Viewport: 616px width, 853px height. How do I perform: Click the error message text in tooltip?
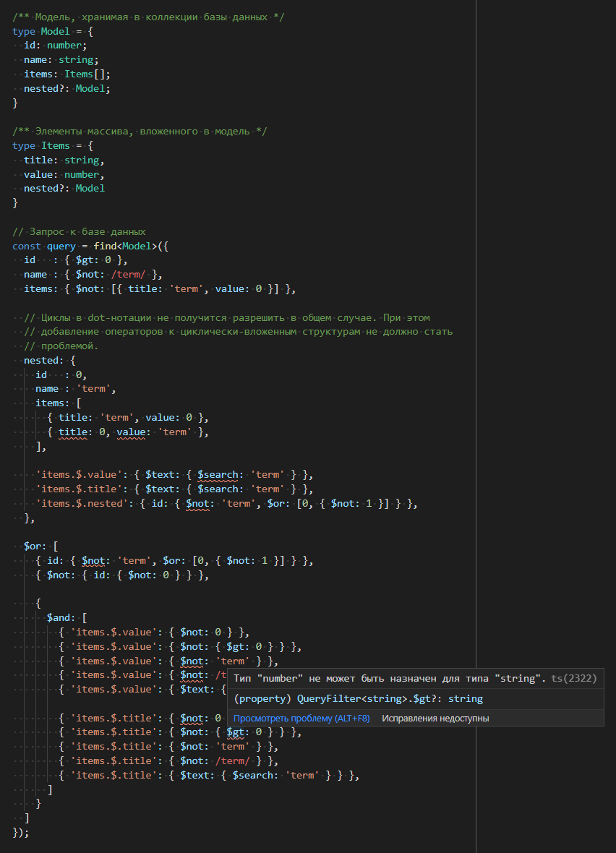(389, 679)
